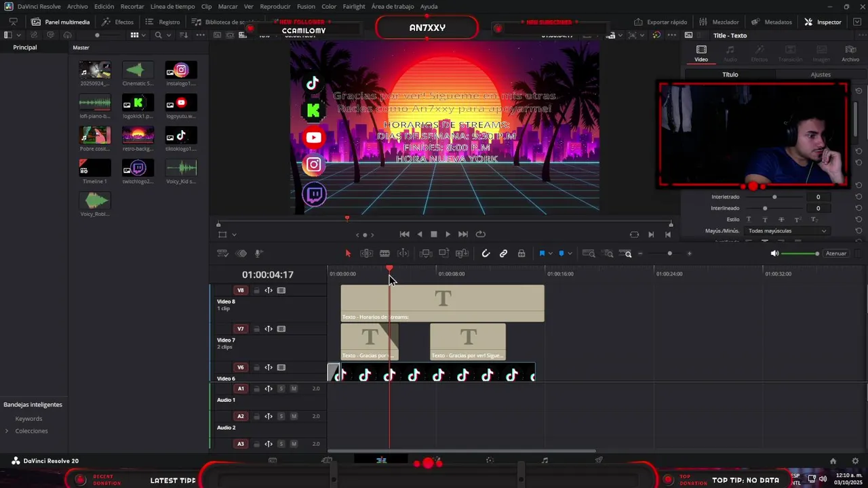This screenshot has height=488, width=868.
Task: Select the arrow Selection mode tool
Action: click(x=348, y=253)
